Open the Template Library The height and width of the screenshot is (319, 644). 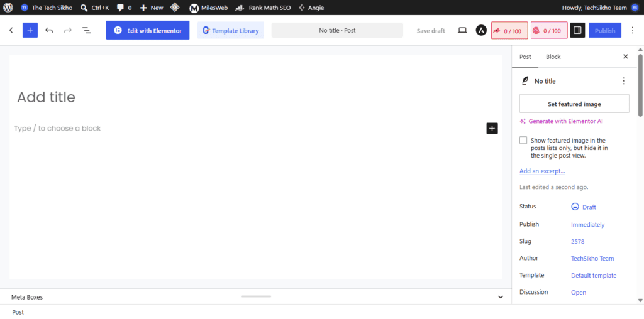click(230, 30)
